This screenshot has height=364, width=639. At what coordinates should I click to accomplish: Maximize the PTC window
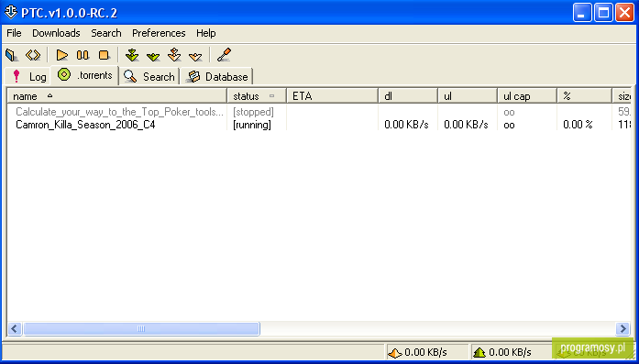pyautogui.click(x=603, y=13)
